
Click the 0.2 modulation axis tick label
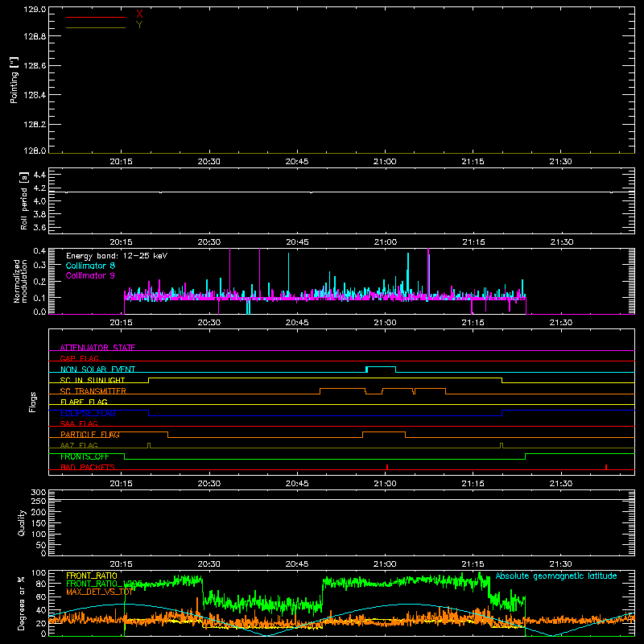tap(39, 281)
